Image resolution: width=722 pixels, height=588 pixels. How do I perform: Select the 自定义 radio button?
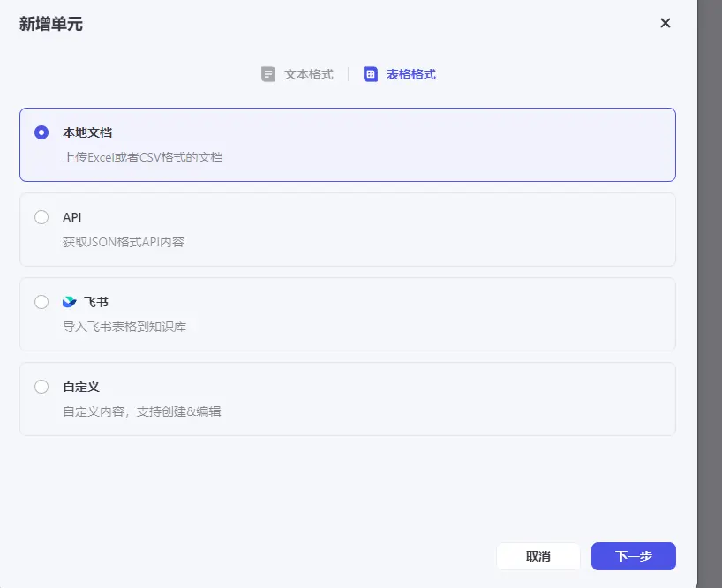pyautogui.click(x=41, y=387)
